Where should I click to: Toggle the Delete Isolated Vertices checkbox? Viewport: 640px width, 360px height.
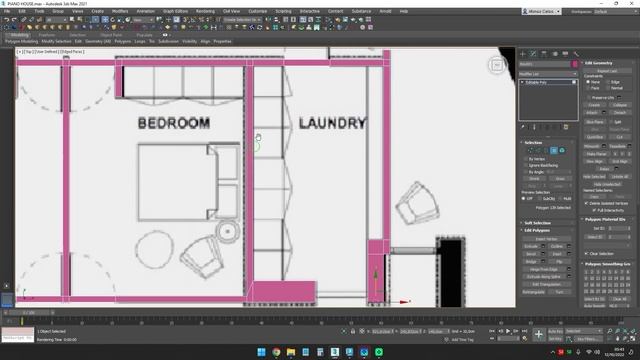(587, 203)
